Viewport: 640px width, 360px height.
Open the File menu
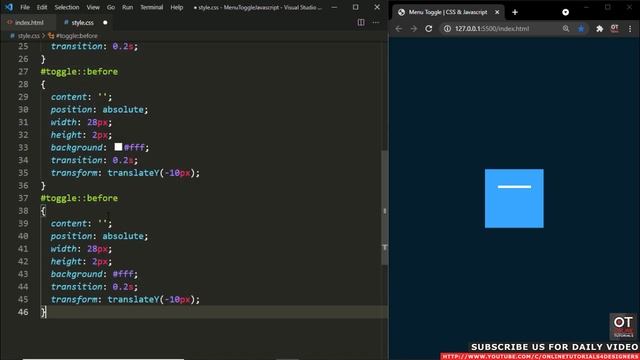pos(25,7)
